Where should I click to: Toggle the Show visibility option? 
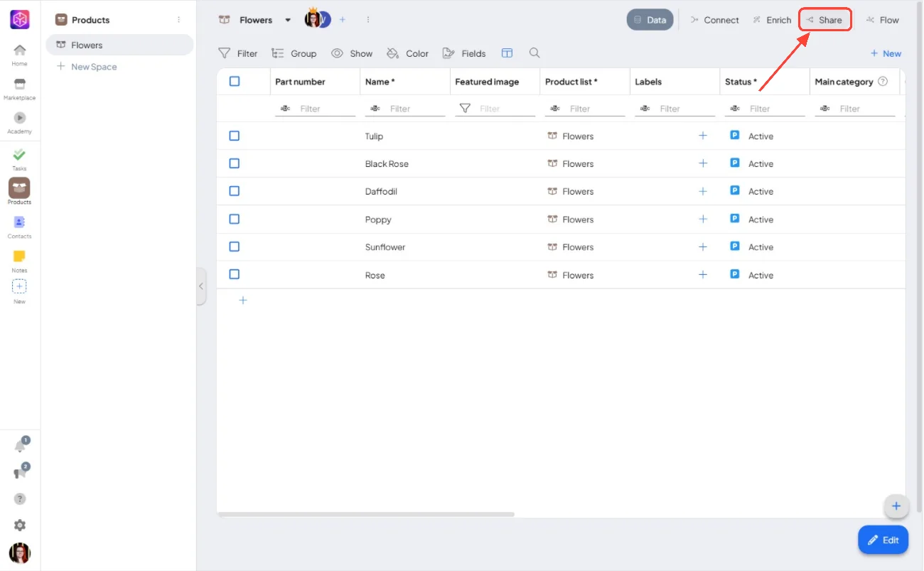pyautogui.click(x=352, y=53)
